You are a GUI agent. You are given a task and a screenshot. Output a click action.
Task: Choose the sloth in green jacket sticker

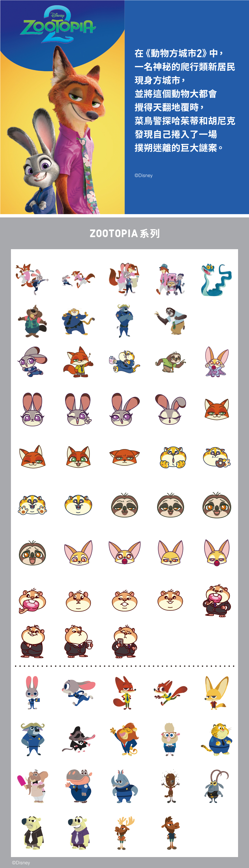tap(170, 362)
